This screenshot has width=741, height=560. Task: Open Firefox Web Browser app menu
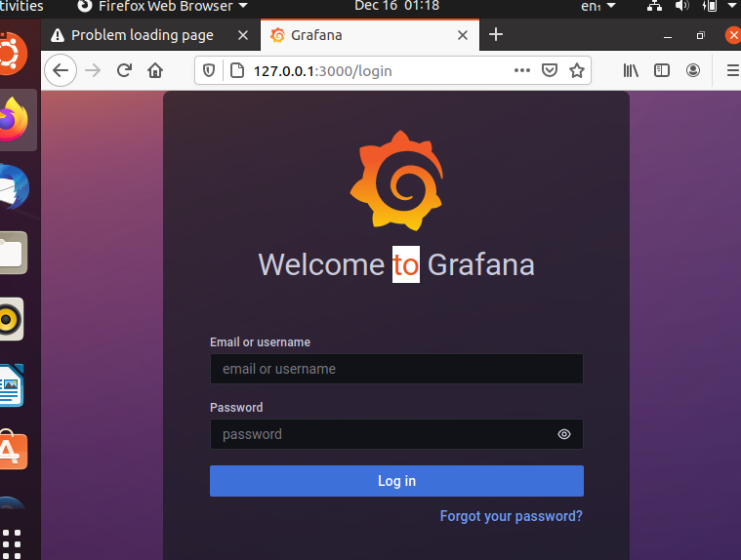click(x=162, y=6)
